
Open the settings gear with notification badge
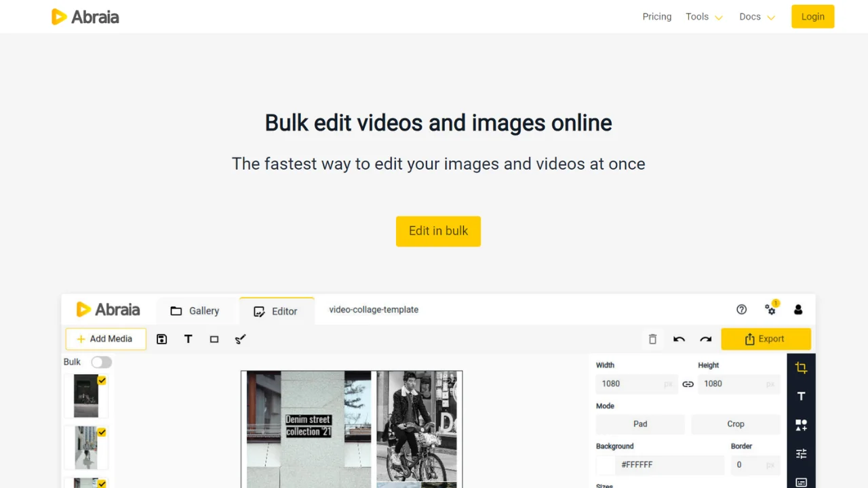770,310
